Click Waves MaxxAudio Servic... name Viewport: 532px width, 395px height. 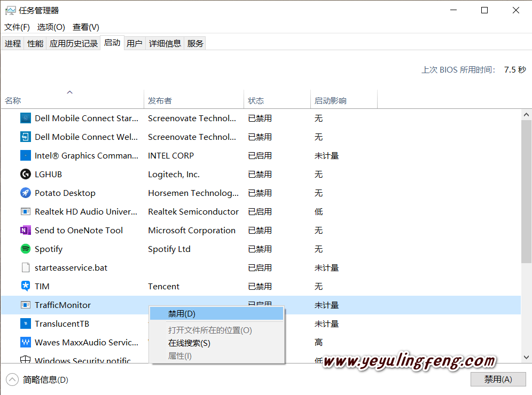point(87,342)
